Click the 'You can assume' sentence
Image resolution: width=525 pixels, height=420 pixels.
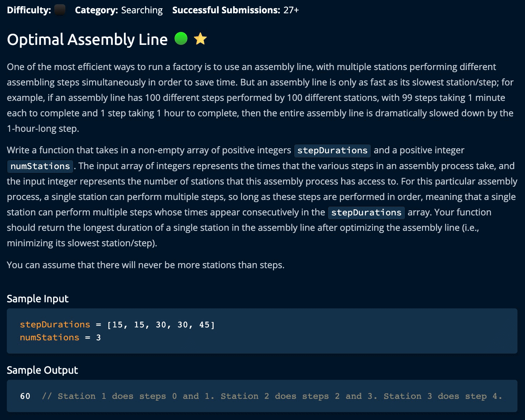(x=145, y=265)
